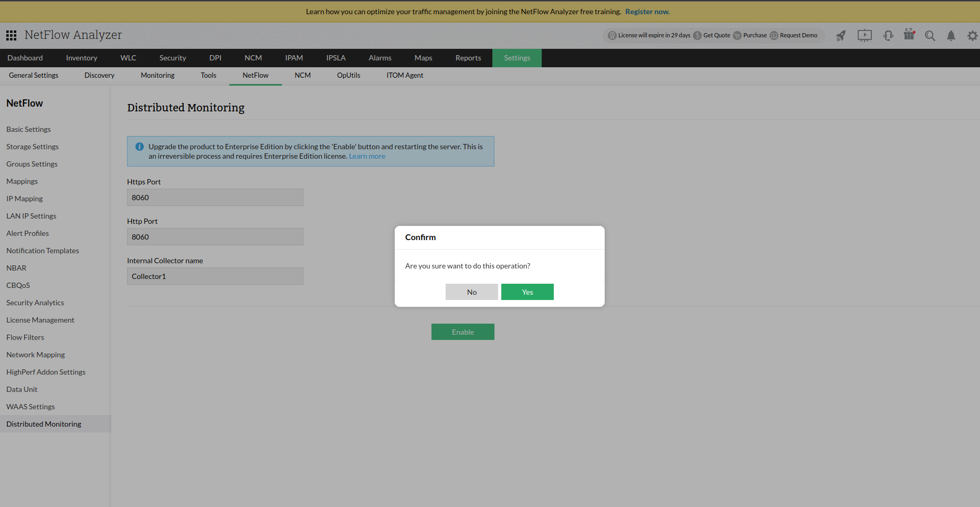Click the rocket launch icon in the header
The width and height of the screenshot is (980, 507).
click(841, 35)
